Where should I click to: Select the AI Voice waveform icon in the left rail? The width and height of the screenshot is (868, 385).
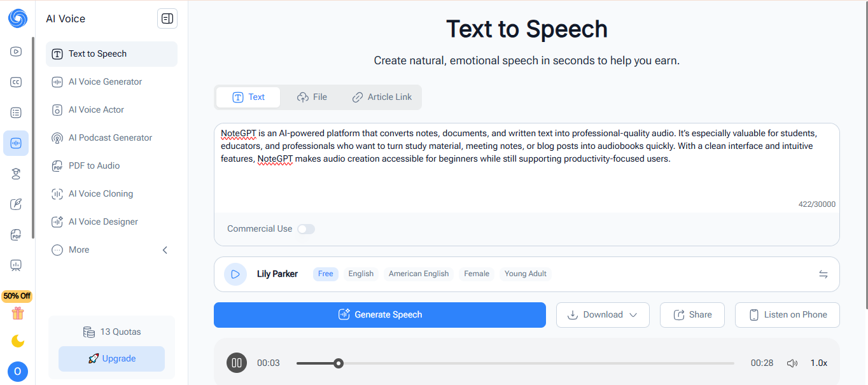pos(16,143)
